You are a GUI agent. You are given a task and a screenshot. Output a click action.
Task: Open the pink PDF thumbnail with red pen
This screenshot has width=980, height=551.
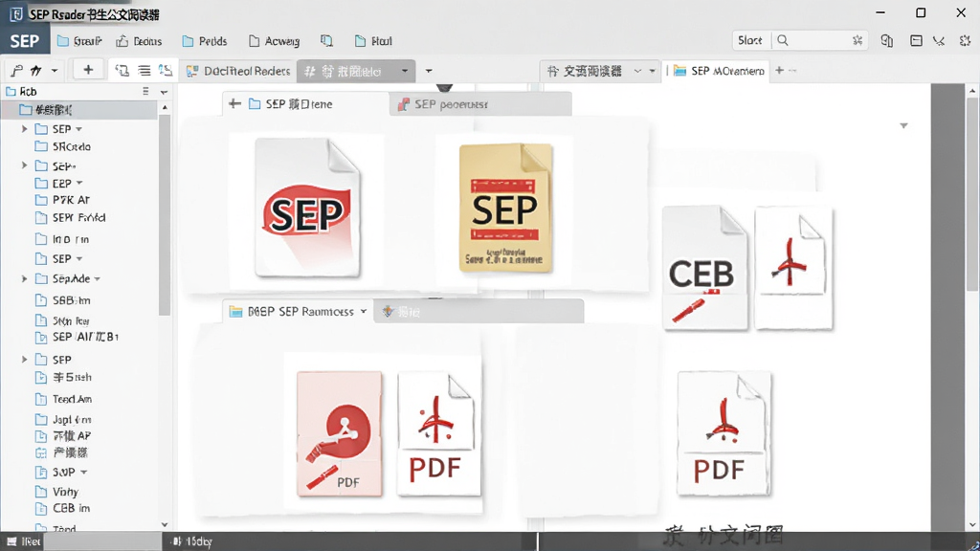pyautogui.click(x=340, y=433)
